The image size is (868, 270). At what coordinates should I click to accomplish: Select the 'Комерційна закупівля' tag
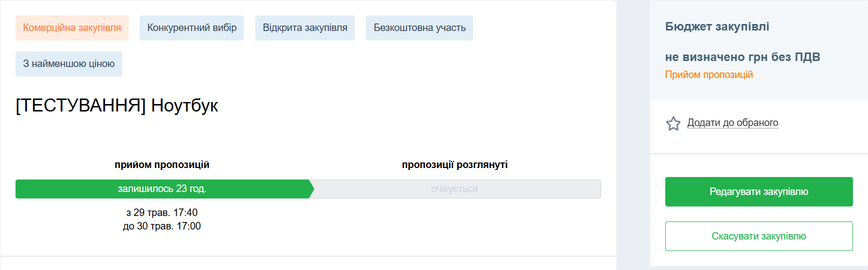point(72,28)
